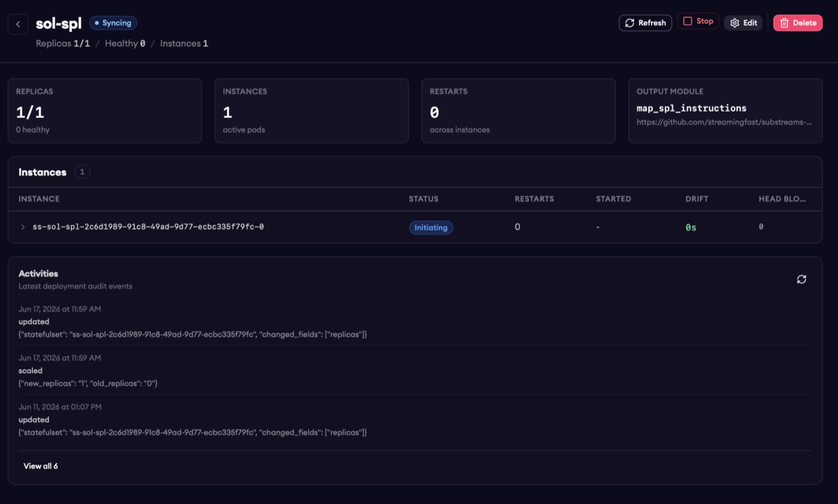
Task: Click the STARTED column header
Action: (x=614, y=199)
